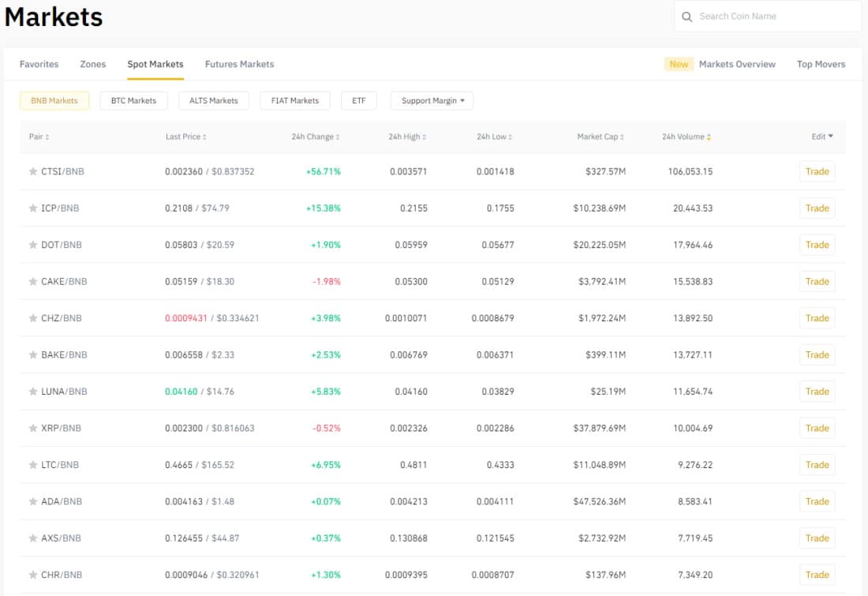The image size is (868, 596).
Task: Start trading LUNA/BNB
Action: [x=817, y=392]
